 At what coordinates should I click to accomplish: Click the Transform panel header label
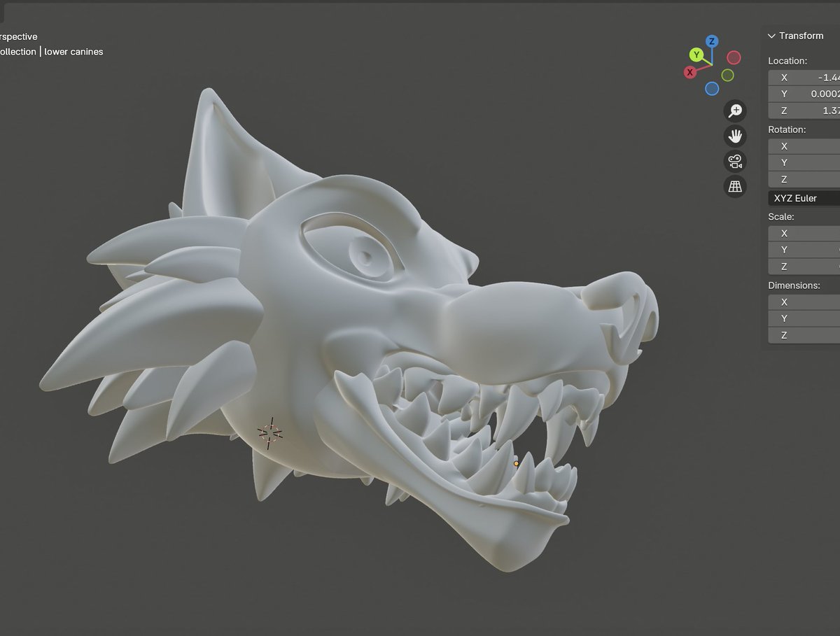pyautogui.click(x=801, y=36)
